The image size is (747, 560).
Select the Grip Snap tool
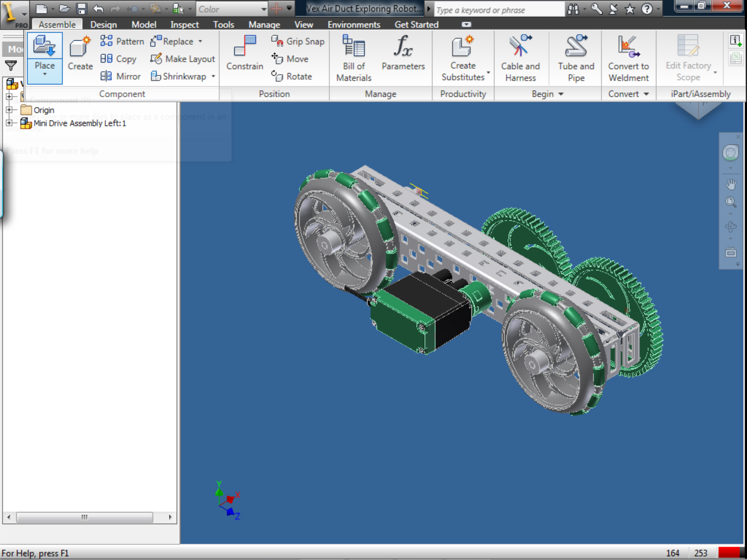click(298, 41)
